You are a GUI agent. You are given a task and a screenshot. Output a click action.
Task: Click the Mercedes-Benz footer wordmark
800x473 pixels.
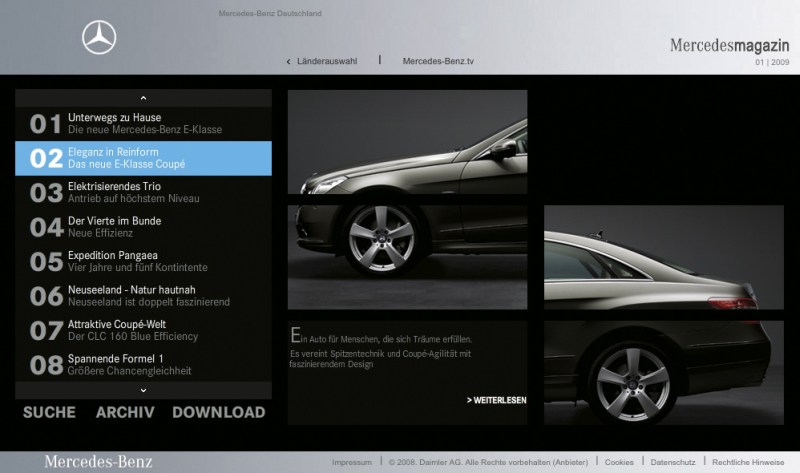(x=98, y=462)
